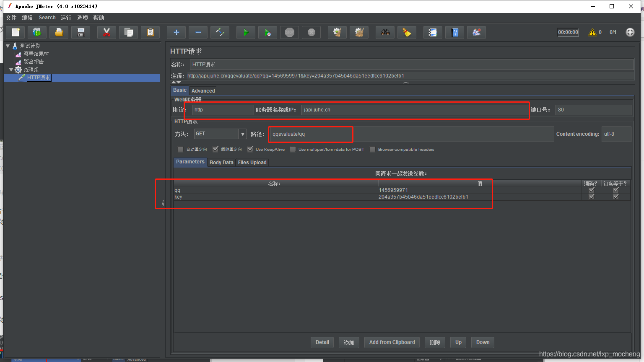Click the rightmost toolbar icon beside Help
The height and width of the screenshot is (362, 644).
point(476,32)
